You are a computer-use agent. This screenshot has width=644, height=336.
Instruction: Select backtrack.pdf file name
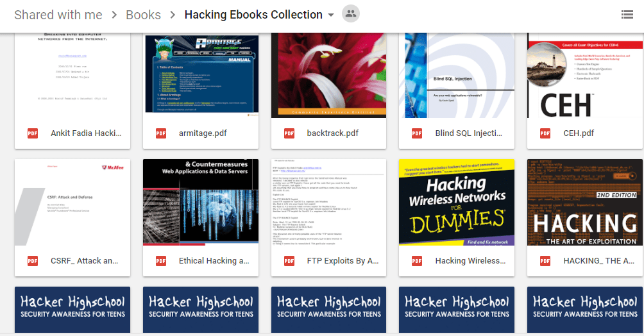click(x=333, y=133)
